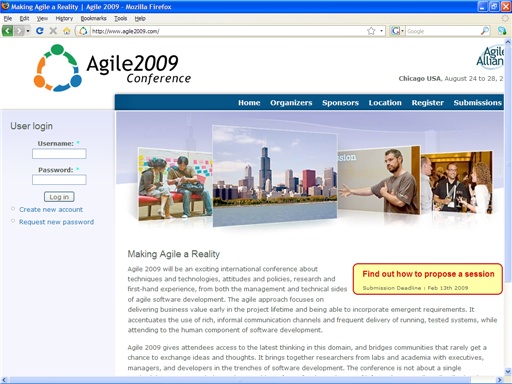This screenshot has width=512, height=384.
Task: Open the recent pages history dropdown arrow
Action: point(28,31)
